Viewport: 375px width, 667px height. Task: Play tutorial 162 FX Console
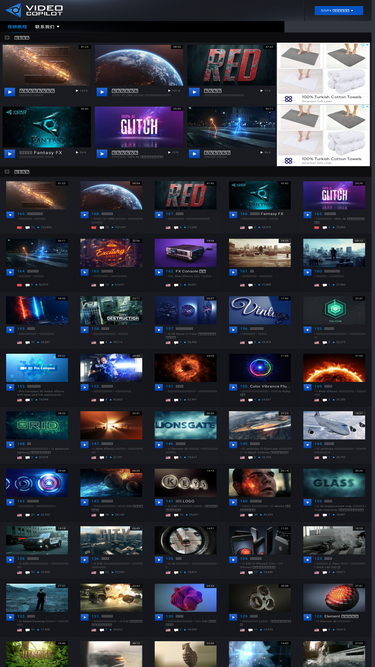coord(159,272)
